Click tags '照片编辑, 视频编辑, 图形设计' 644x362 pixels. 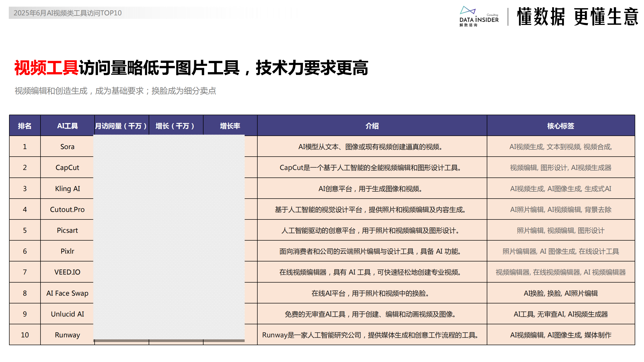tap(561, 231)
